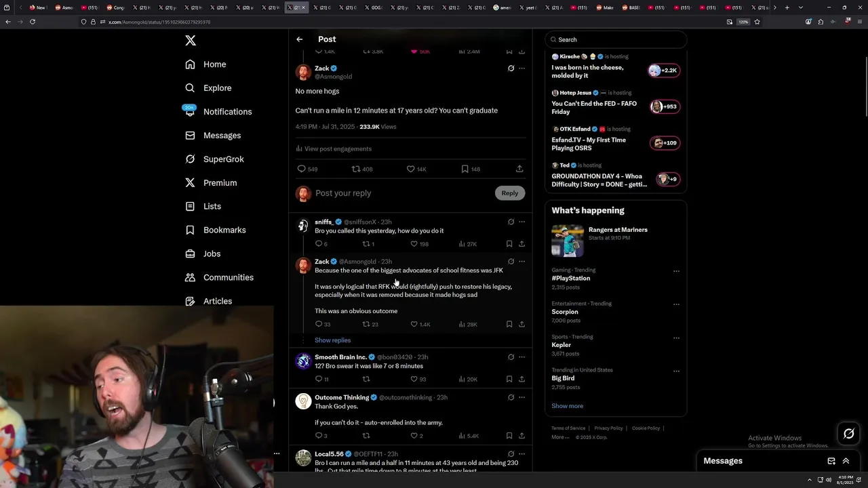Image resolution: width=868 pixels, height=488 pixels.
Task: Like Outcome Thinking reply
Action: point(414,436)
